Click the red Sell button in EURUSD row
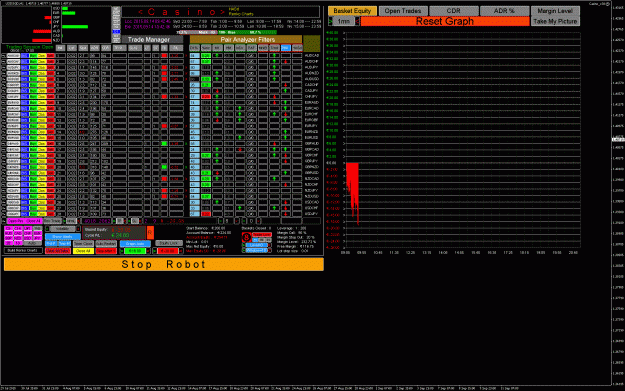625x391 pixels. coord(50,138)
